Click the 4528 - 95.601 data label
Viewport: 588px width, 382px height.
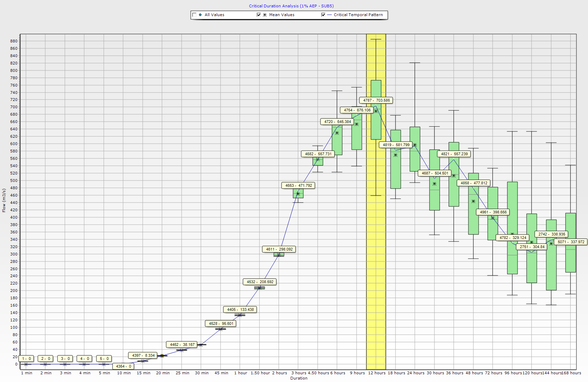(x=221, y=323)
